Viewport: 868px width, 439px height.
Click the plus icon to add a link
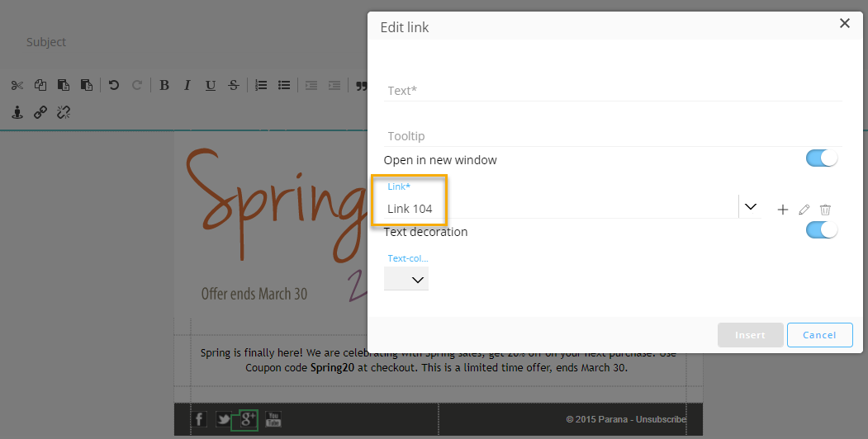[x=782, y=210]
